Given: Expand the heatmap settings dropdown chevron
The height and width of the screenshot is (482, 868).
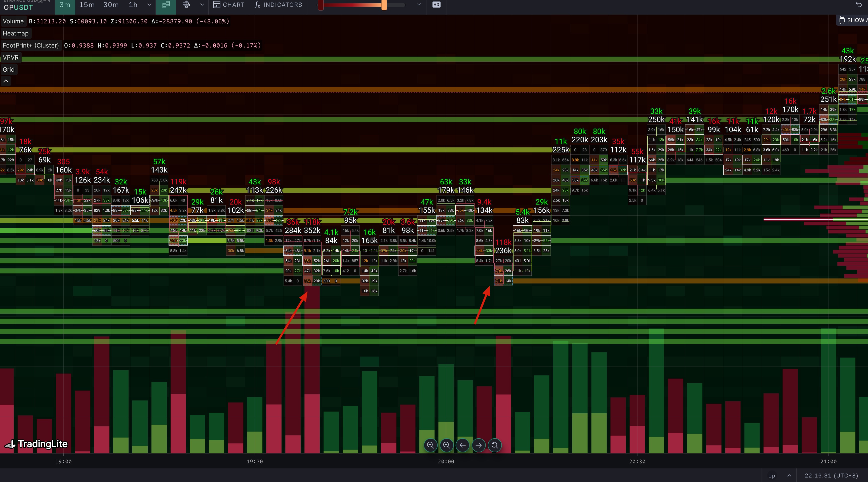Looking at the screenshot, I should (x=418, y=5).
